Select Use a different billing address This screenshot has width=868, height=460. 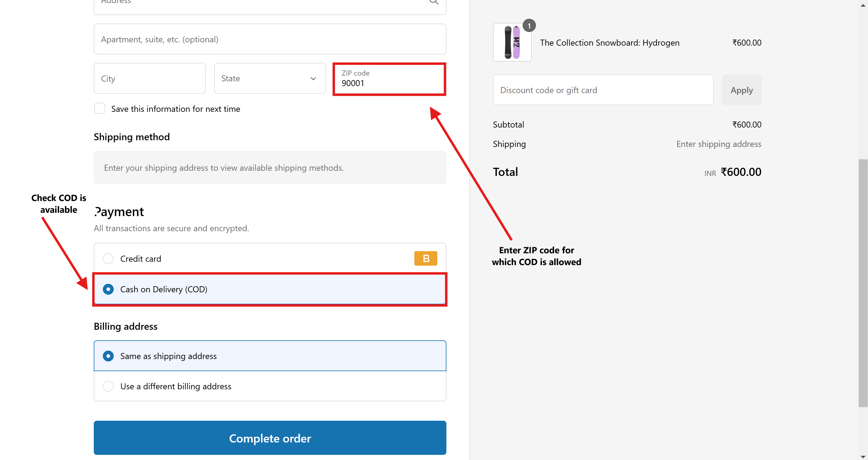pyautogui.click(x=108, y=386)
